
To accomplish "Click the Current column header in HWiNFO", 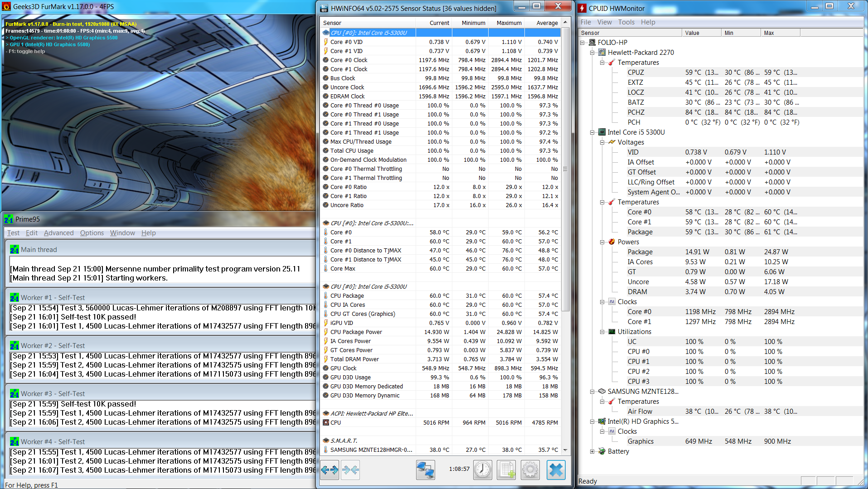I will tap(434, 23).
